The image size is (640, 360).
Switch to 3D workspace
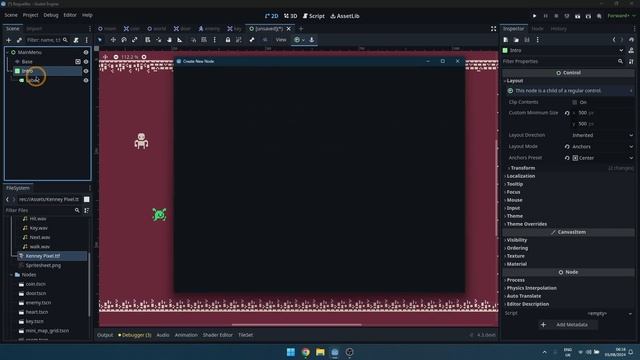click(x=291, y=16)
